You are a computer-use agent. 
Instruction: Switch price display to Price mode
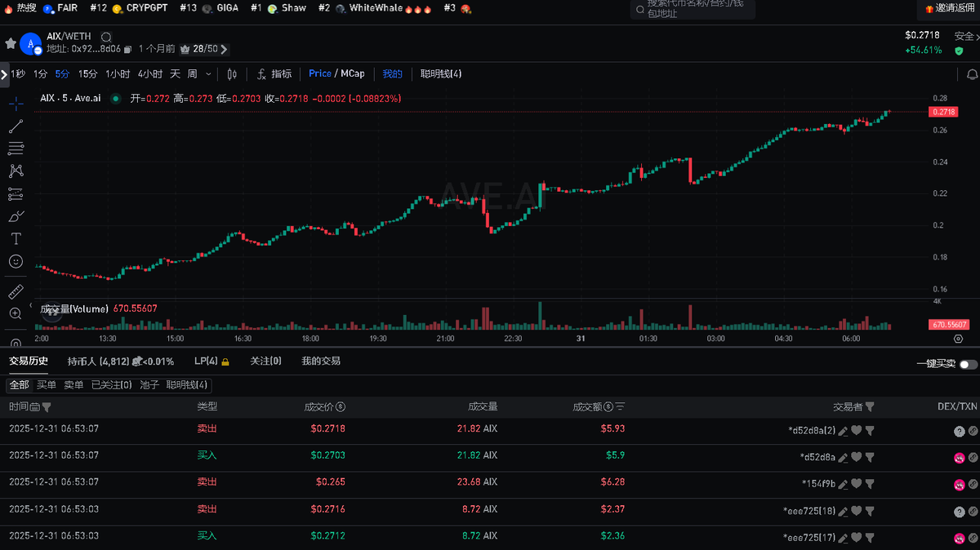(320, 73)
